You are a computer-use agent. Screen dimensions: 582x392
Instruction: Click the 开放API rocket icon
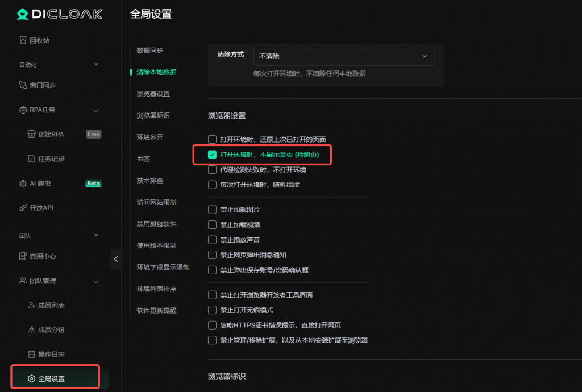(23, 208)
